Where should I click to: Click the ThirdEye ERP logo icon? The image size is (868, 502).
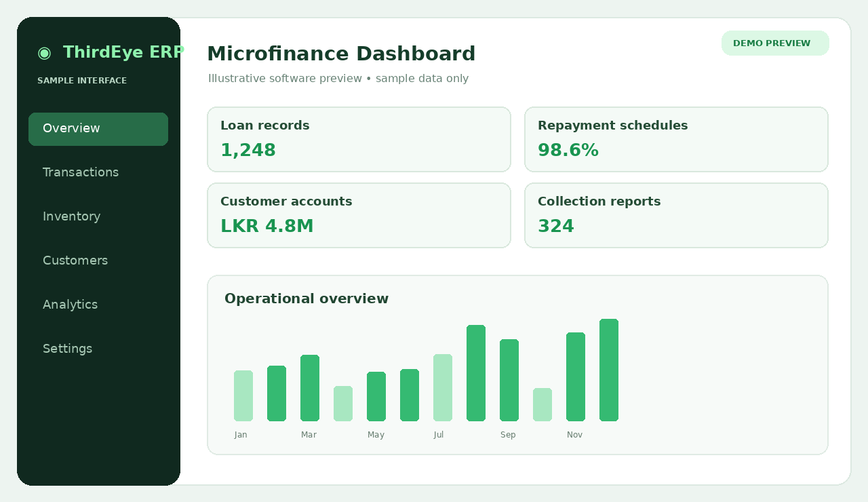click(x=44, y=53)
